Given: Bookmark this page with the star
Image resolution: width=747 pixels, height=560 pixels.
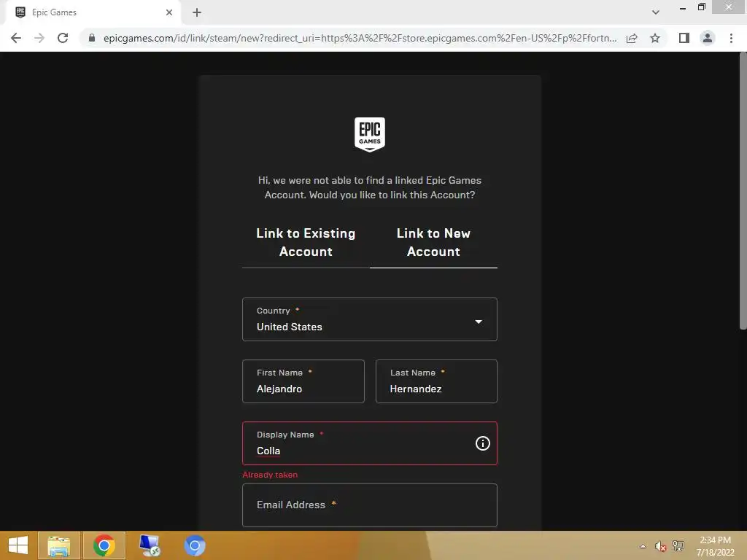Looking at the screenshot, I should coord(655,38).
